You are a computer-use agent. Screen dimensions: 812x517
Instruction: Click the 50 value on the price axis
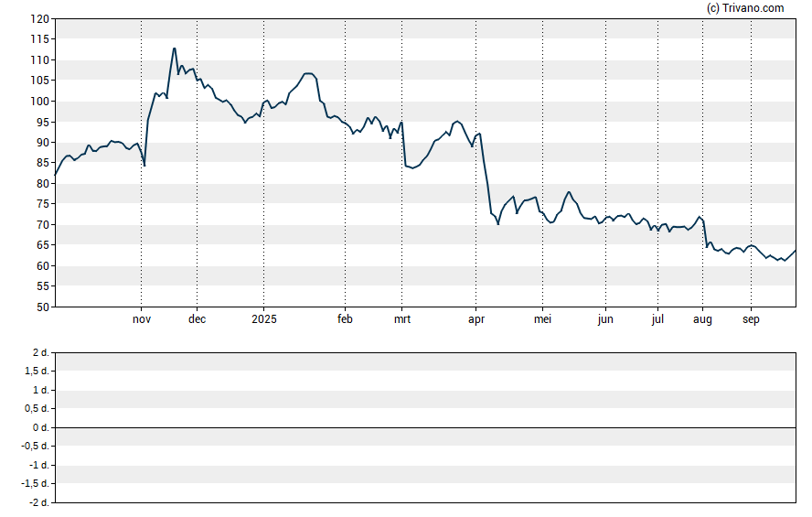pos(42,307)
